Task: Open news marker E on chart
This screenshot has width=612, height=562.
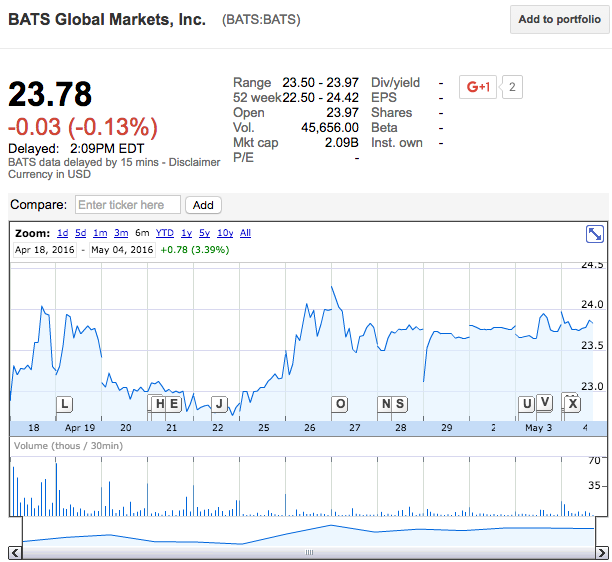Action: tap(174, 404)
